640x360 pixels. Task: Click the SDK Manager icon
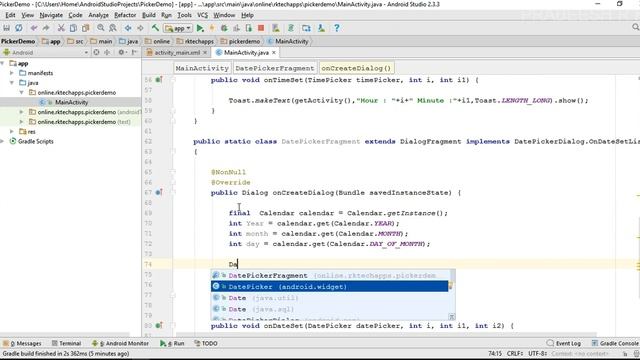[321, 28]
